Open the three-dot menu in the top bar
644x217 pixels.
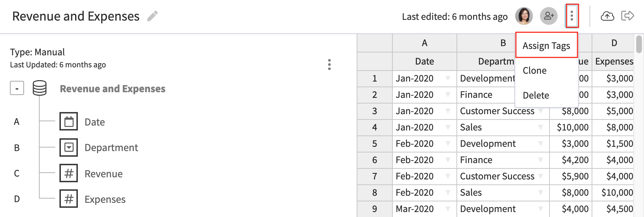click(572, 16)
